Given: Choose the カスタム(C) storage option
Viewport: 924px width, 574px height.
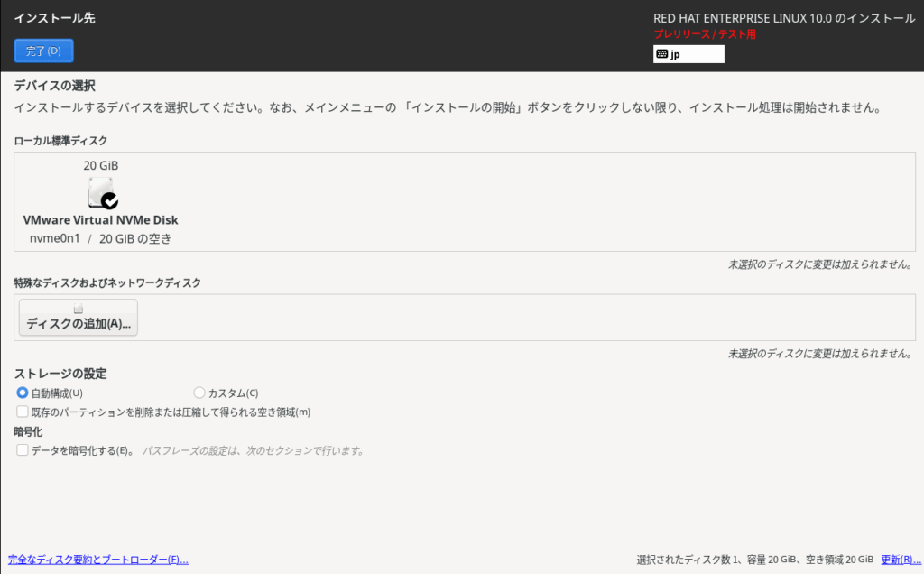Looking at the screenshot, I should pyautogui.click(x=199, y=393).
